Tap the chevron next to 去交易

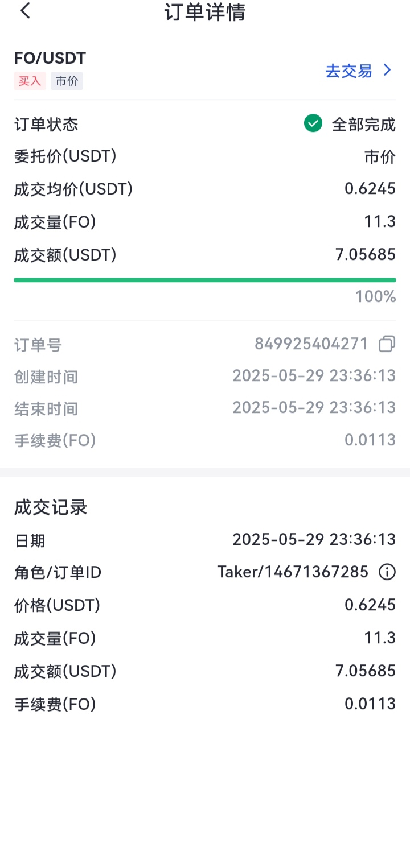coord(388,70)
